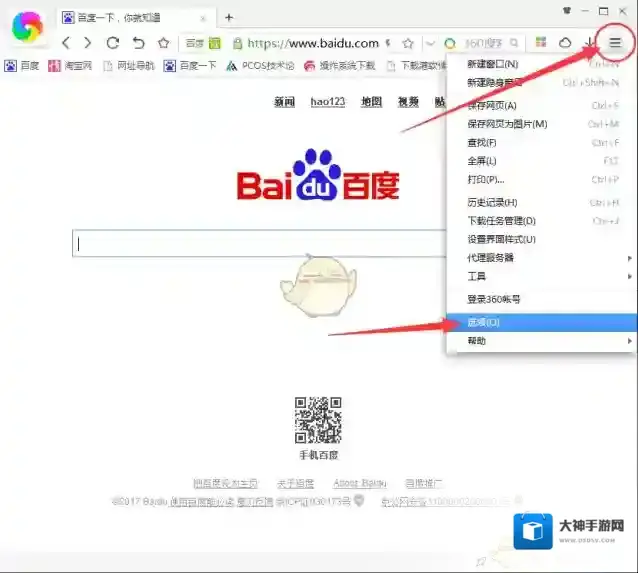The width and height of the screenshot is (638, 573).
Task: Choose 历史记录(H) menu item
Action: [x=542, y=202]
